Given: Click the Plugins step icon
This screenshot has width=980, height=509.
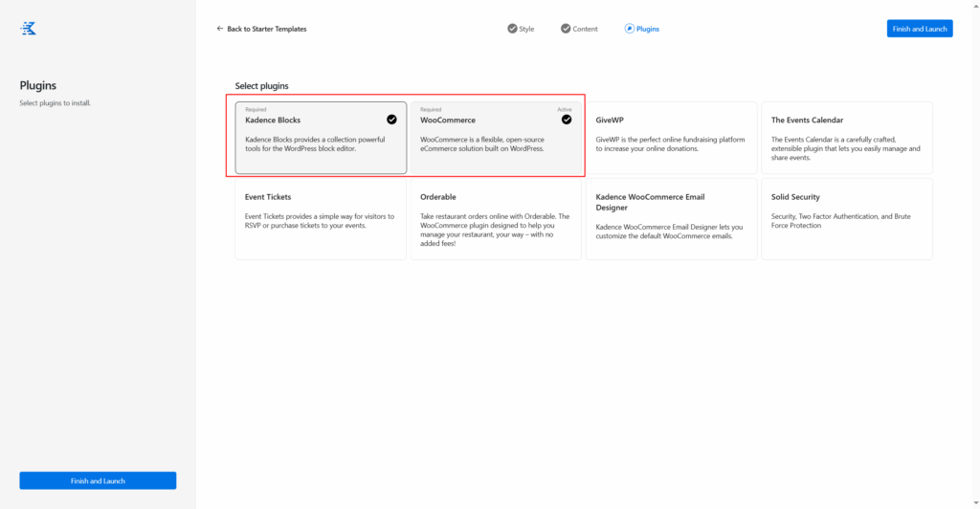Looking at the screenshot, I should [x=629, y=29].
